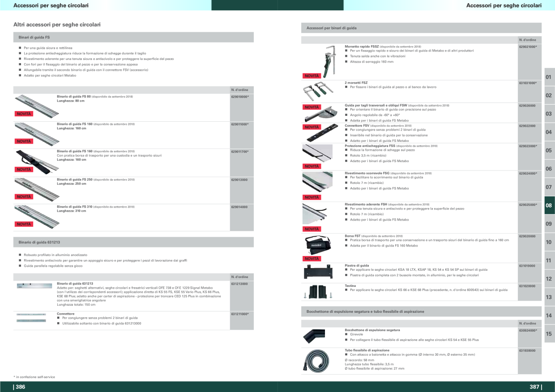The width and height of the screenshot is (555, 392).
Task: Select chapter tab 09
Action: pos(549,224)
